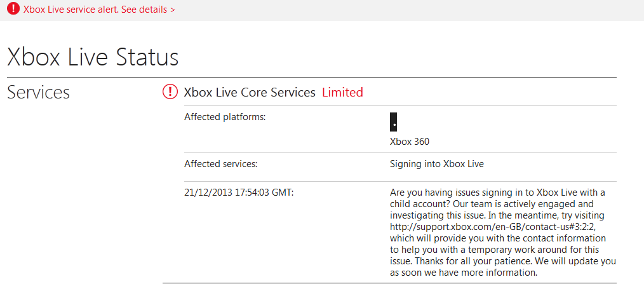Open the Xbox Live service alert details link
644x284 pixels.
95,10
